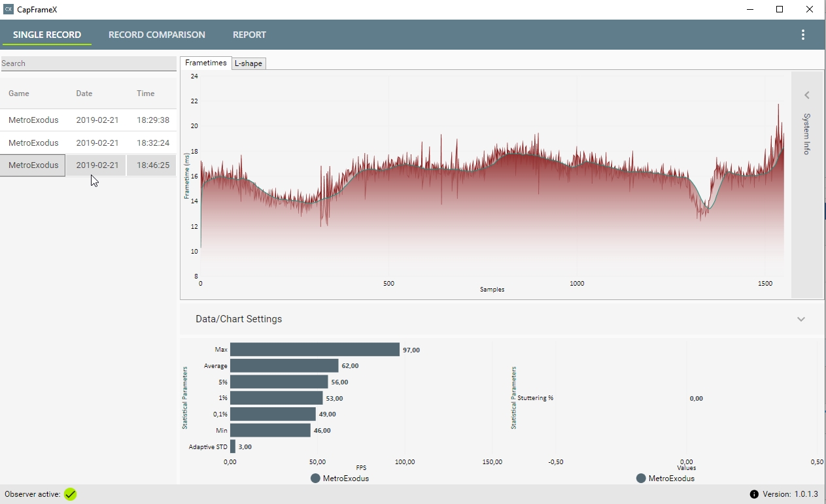
Task: Select the MetroExodus record at 18:32:24
Action: pos(88,143)
